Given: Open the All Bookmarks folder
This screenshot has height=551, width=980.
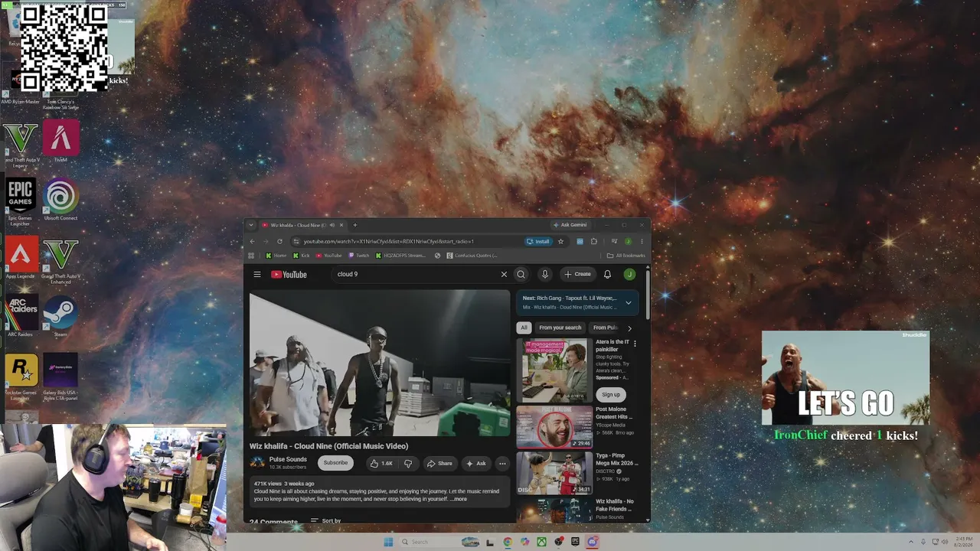Looking at the screenshot, I should tap(626, 256).
